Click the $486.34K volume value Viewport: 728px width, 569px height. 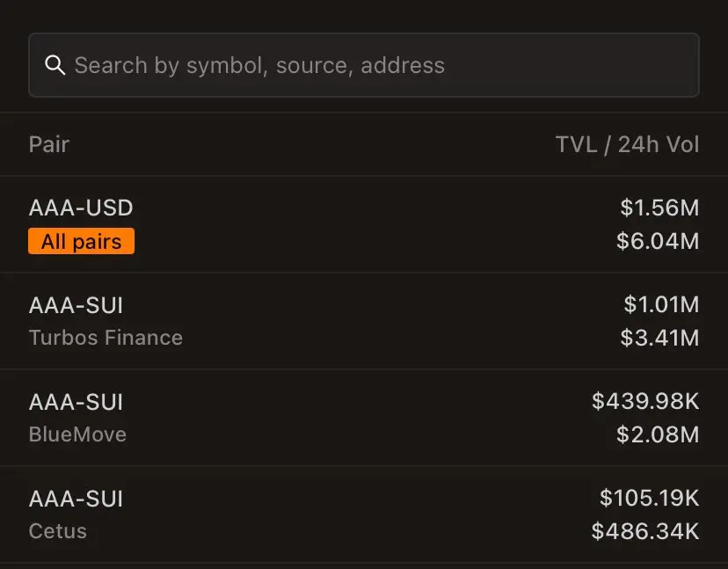pyautogui.click(x=644, y=530)
